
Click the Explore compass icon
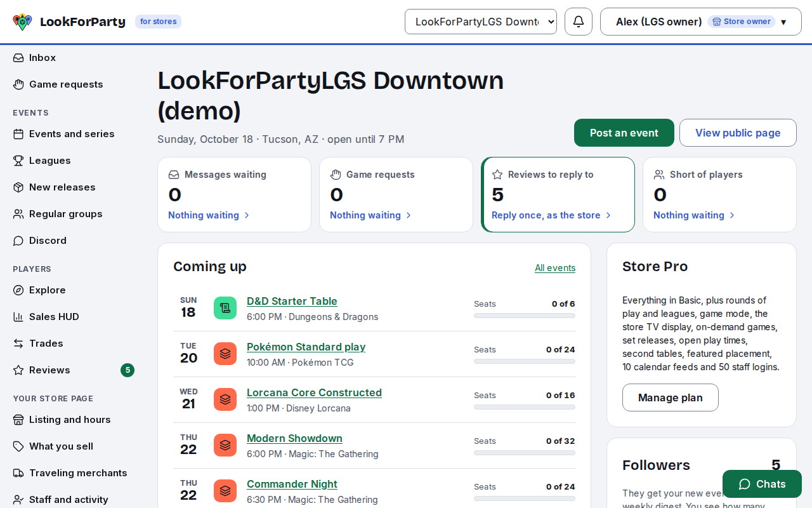point(18,290)
